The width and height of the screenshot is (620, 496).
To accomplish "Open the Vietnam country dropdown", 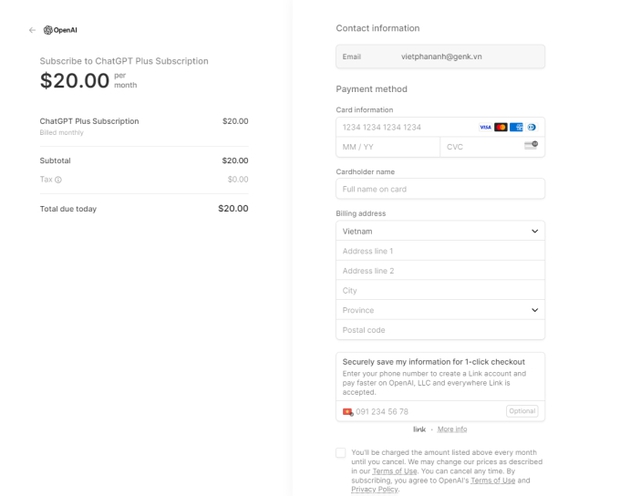I will (x=440, y=231).
